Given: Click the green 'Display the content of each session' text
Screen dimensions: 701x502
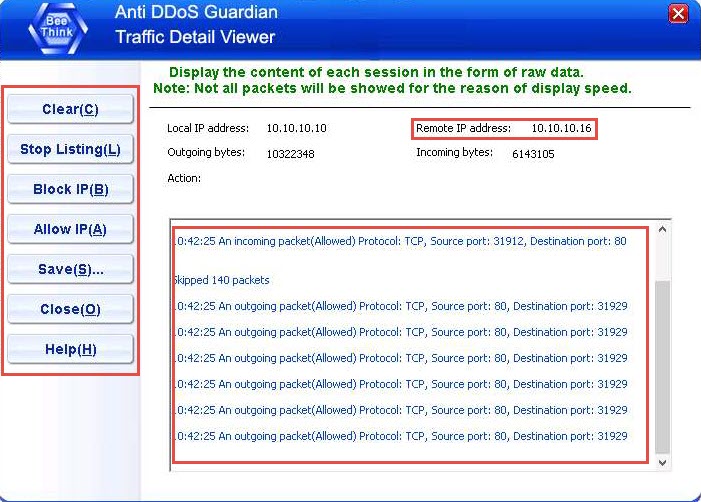Looking at the screenshot, I should click(x=376, y=72).
